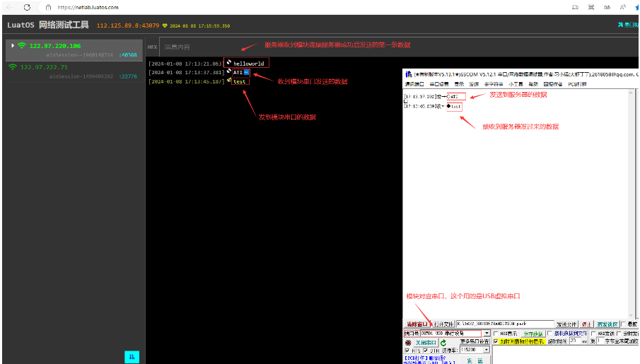Open the 发送 menu in SSCOM
This screenshot has width=640, height=364.
click(x=474, y=84)
